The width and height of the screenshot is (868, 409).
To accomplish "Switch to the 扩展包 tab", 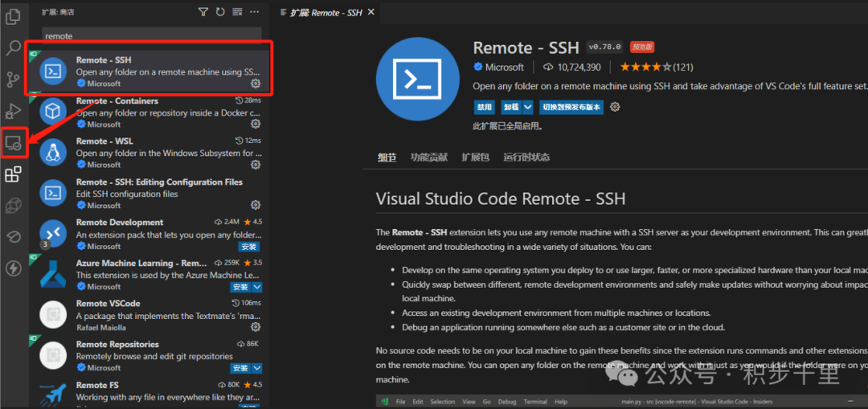I will click(476, 157).
